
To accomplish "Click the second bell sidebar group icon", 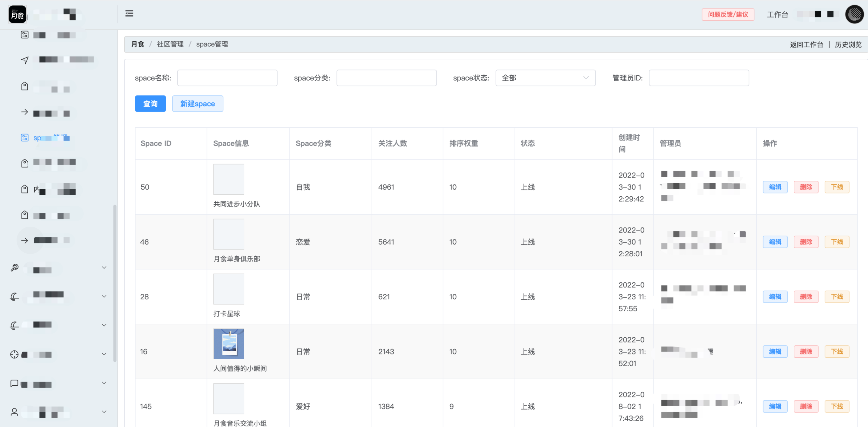I will pos(15,325).
